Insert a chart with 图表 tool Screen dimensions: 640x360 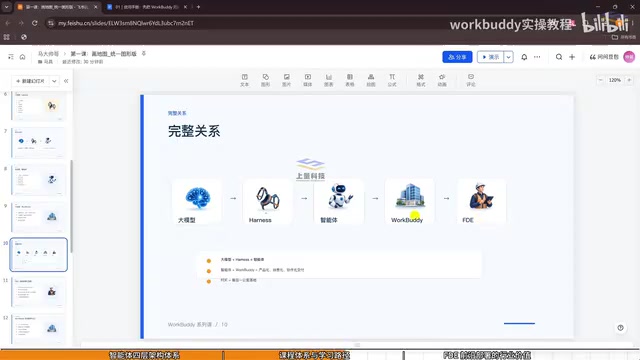329,80
